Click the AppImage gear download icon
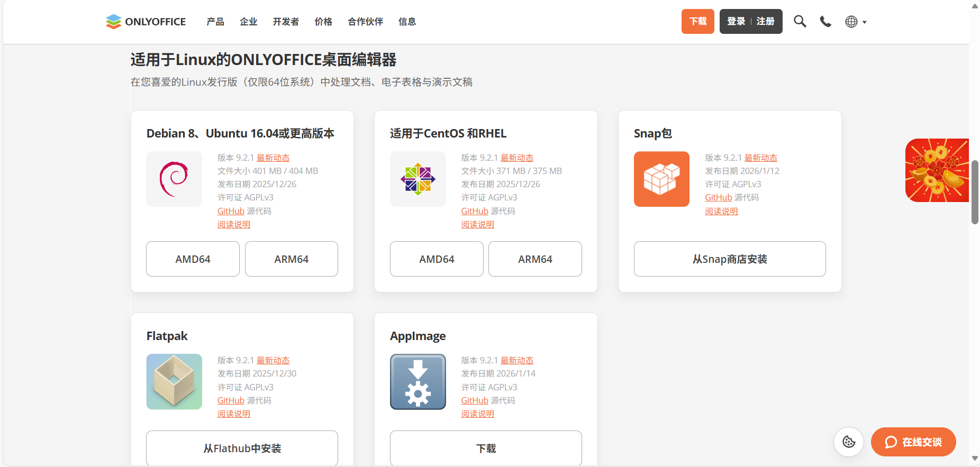The height and width of the screenshot is (467, 980). [x=418, y=382]
